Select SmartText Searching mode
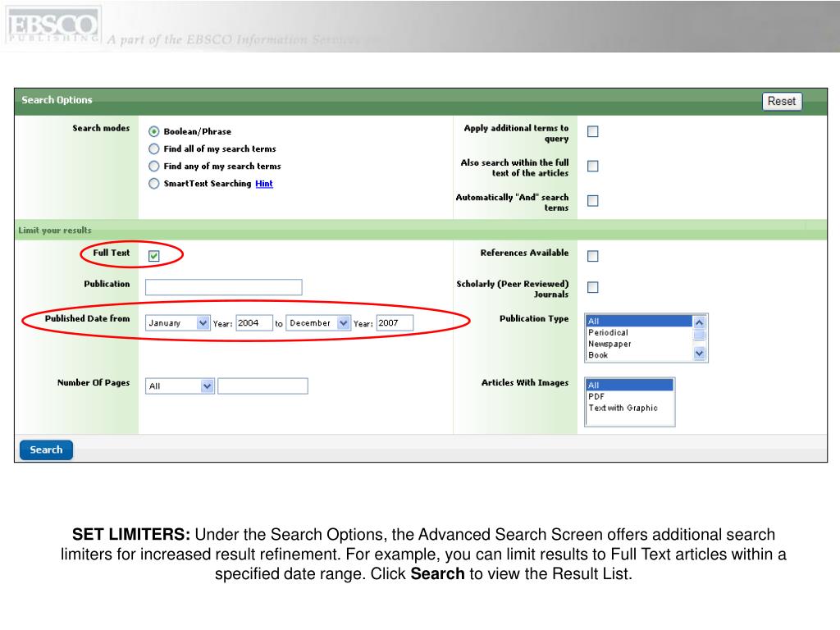Screen dimensions: 840x630 click(x=153, y=183)
